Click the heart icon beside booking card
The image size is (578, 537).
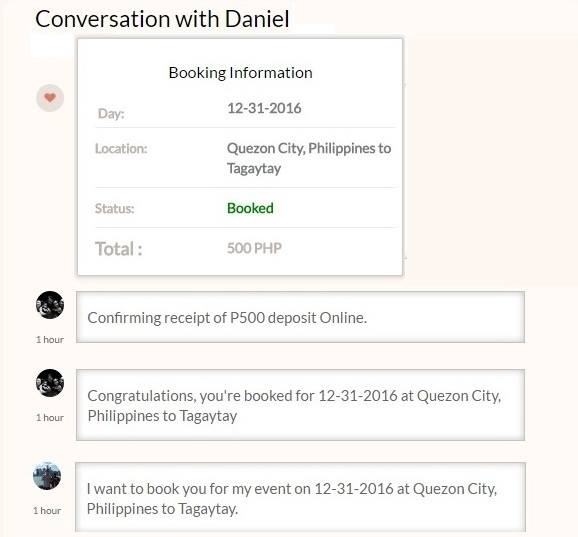[50, 98]
